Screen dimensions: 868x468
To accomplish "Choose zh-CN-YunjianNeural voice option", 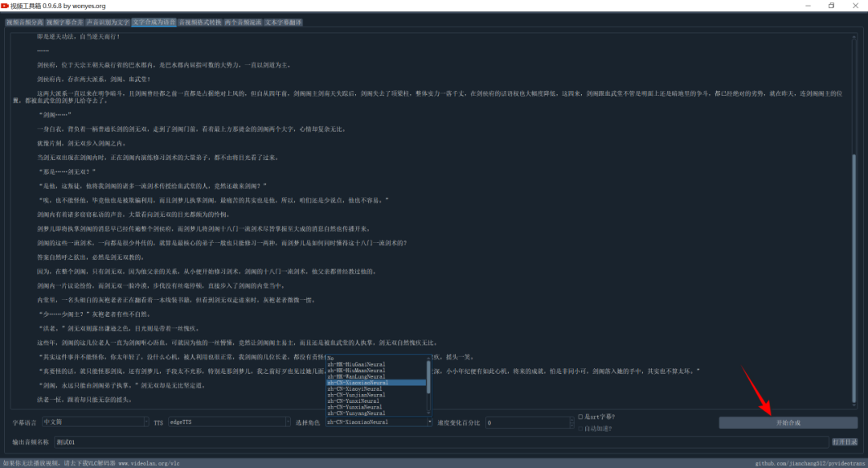I will 376,395.
